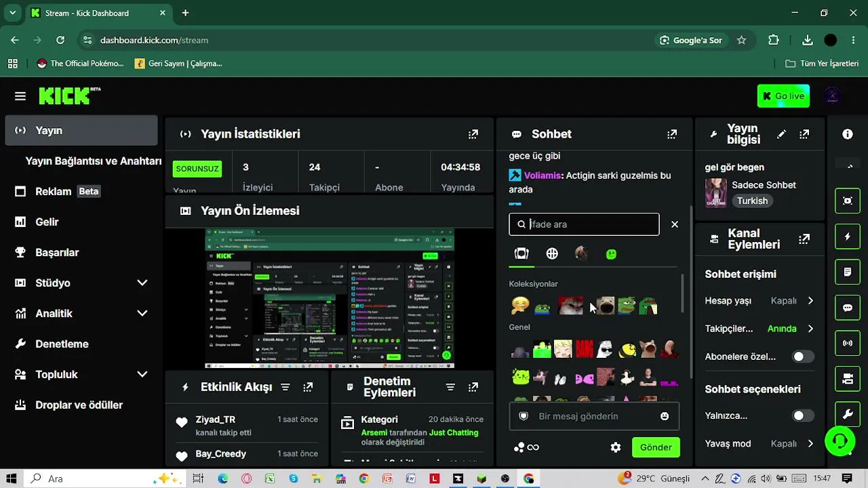Image resolution: width=868 pixels, height=488 pixels.
Task: Open Task View on the taskbar
Action: [x=198, y=479]
